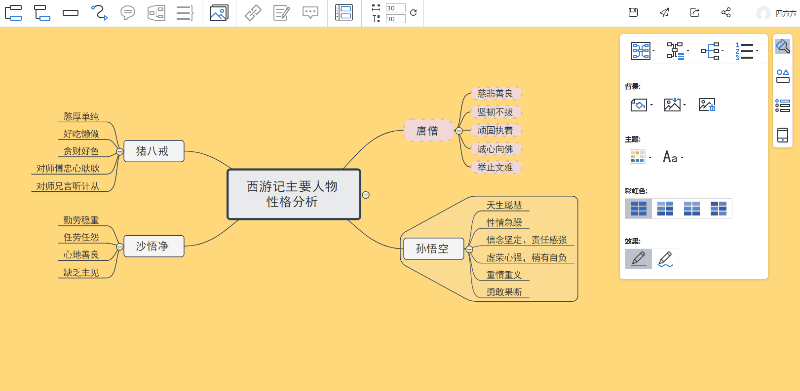Open the mind map layout dropdown
Screen dimensions: 800x391
click(642, 51)
